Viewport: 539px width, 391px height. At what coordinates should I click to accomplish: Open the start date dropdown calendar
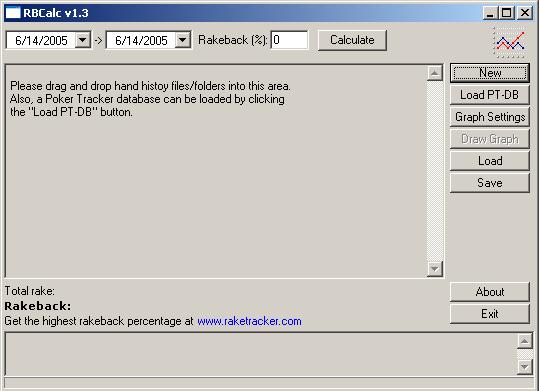[x=82, y=40]
